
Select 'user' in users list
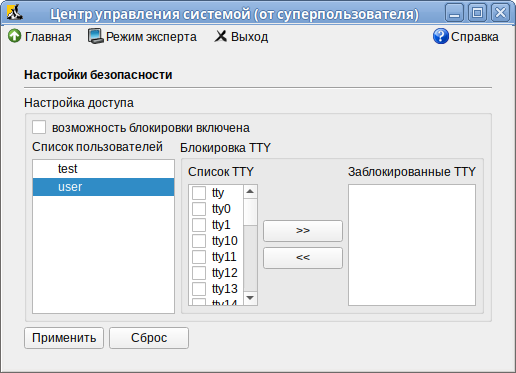pos(103,187)
